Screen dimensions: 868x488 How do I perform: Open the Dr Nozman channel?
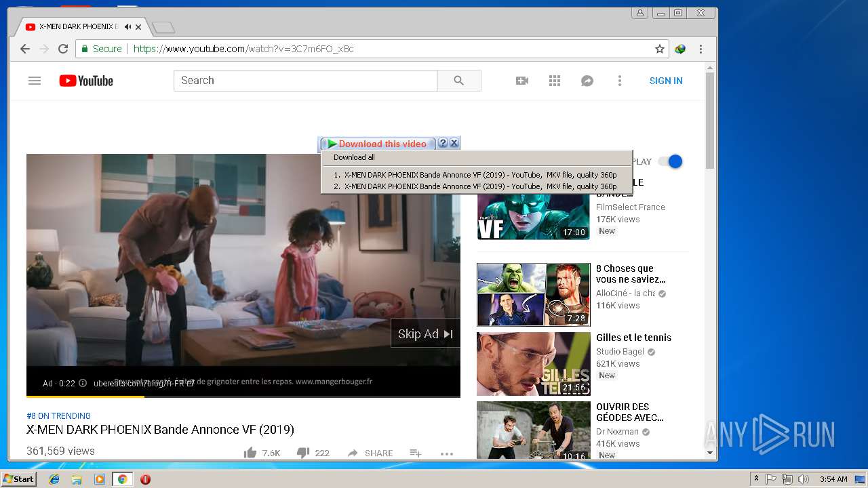tap(617, 432)
